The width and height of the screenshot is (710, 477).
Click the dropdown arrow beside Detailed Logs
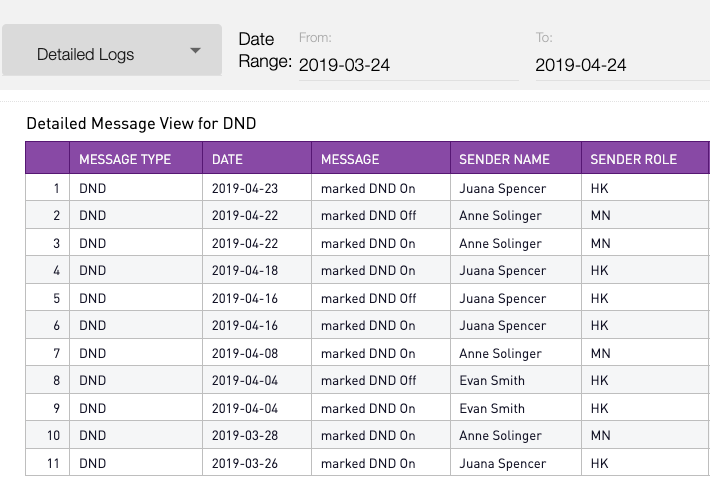pos(195,51)
